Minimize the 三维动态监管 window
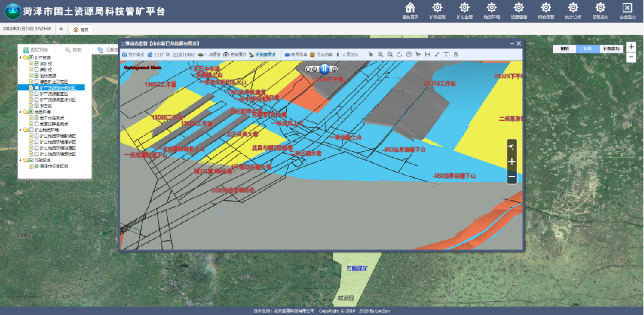Screen dimensions: 644x315 [x=512, y=43]
